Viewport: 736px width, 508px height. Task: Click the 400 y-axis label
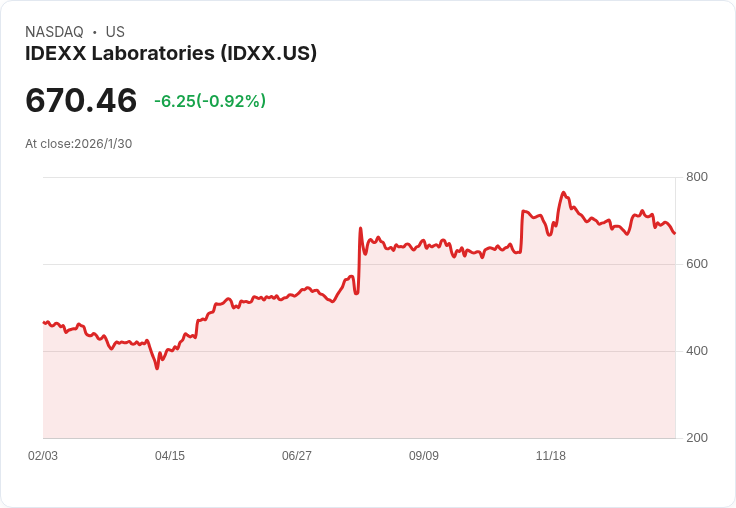pyautogui.click(x=697, y=351)
